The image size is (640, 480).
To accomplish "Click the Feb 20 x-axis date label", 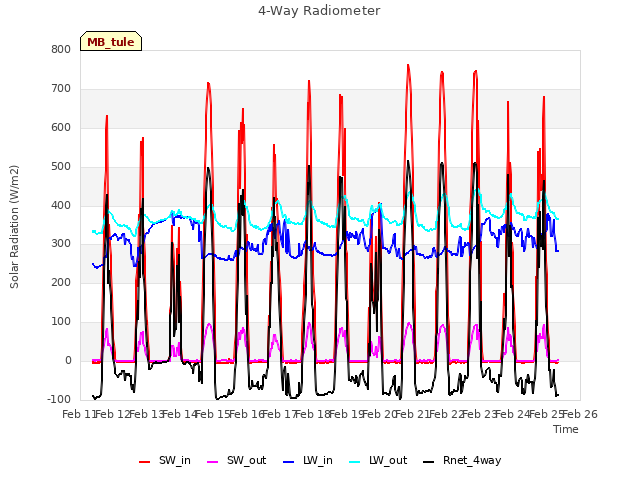I will 379,414.
